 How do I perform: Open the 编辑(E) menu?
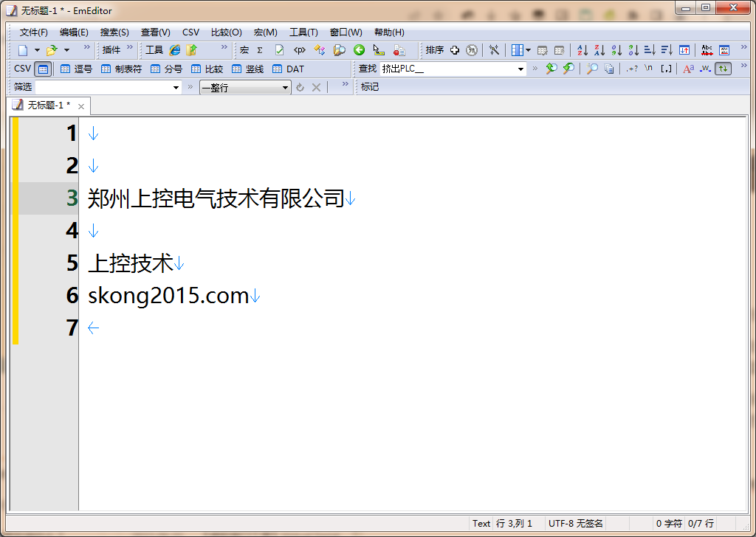click(74, 32)
